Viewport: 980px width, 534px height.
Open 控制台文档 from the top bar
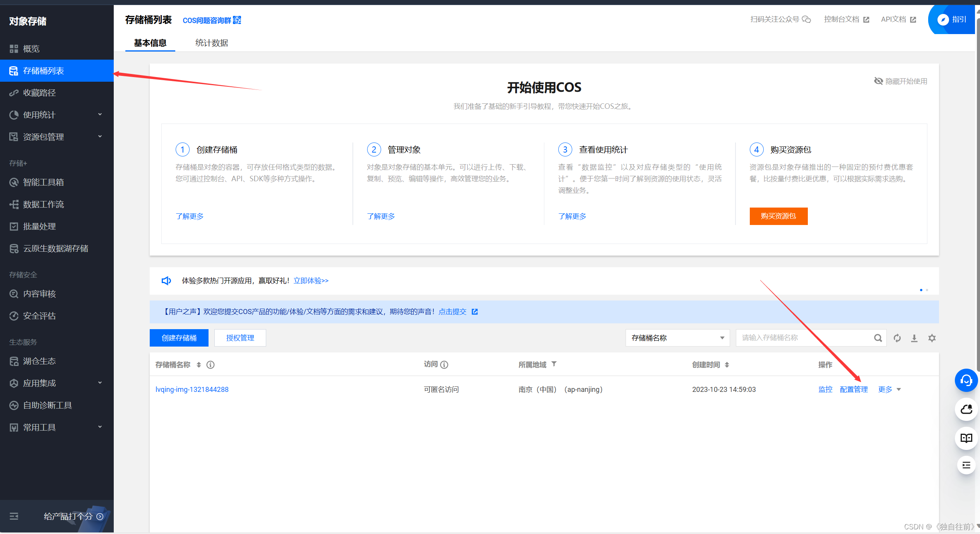tap(841, 19)
